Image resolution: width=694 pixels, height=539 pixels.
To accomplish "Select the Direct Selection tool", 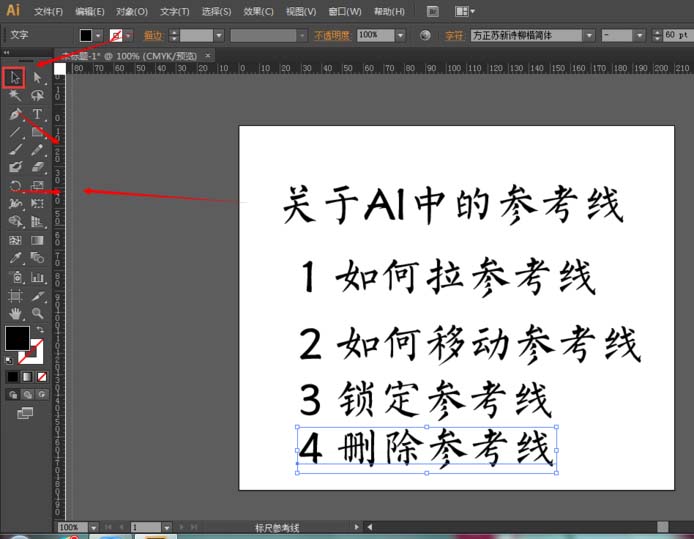I will [37, 77].
